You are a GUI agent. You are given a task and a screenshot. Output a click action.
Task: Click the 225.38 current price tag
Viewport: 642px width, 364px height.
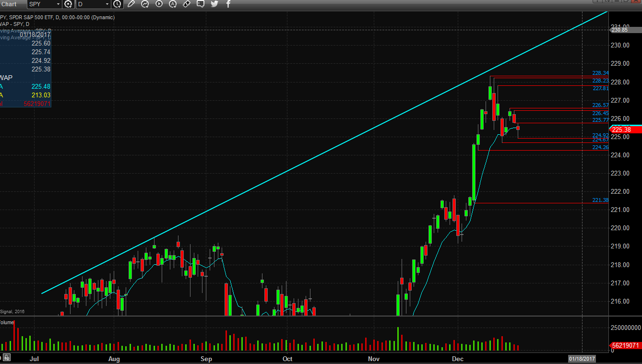pyautogui.click(x=625, y=129)
